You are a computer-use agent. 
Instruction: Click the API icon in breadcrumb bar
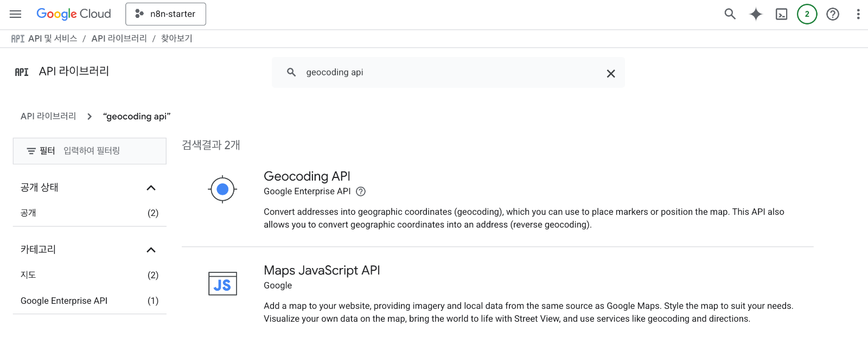tap(18, 39)
